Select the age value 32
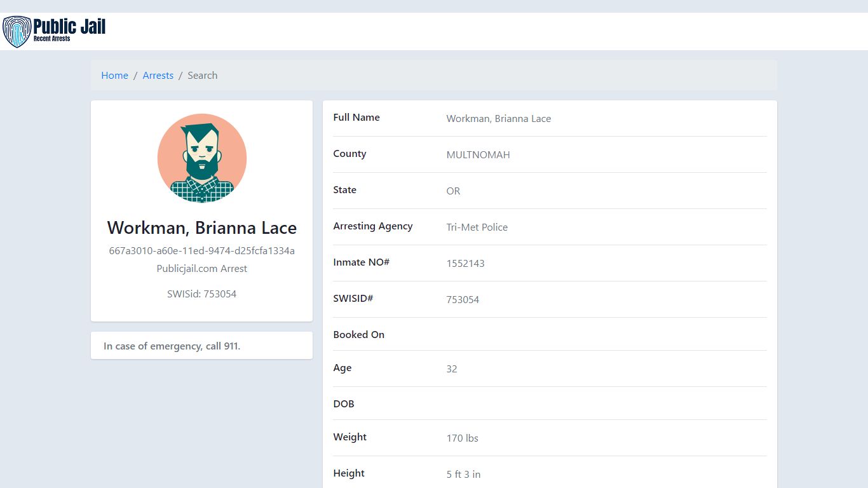 click(x=452, y=369)
